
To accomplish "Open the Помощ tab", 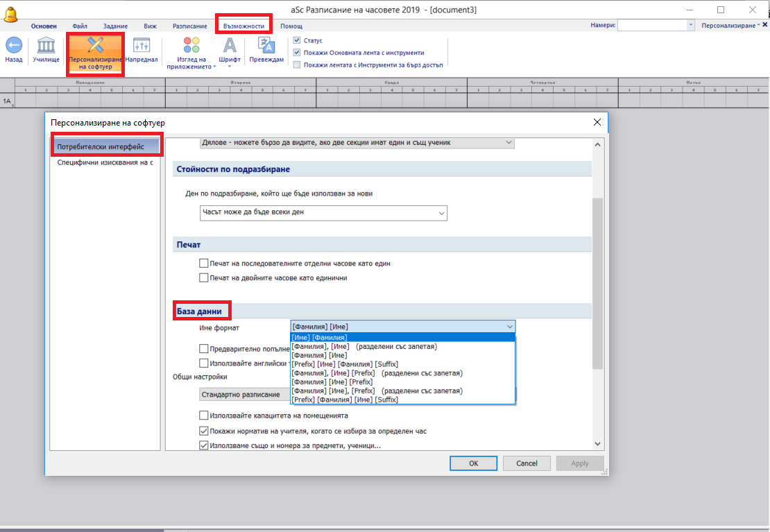I will pos(291,26).
